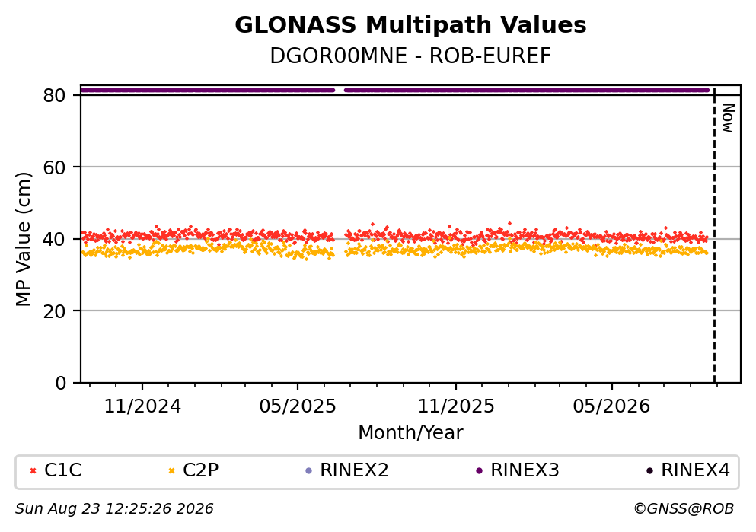Select the RINEX2 legend text
This screenshot has width=756, height=532.
pos(354,470)
